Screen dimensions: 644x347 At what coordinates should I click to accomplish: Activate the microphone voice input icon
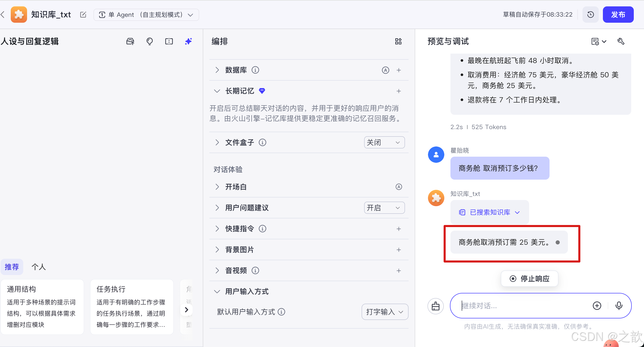click(619, 306)
